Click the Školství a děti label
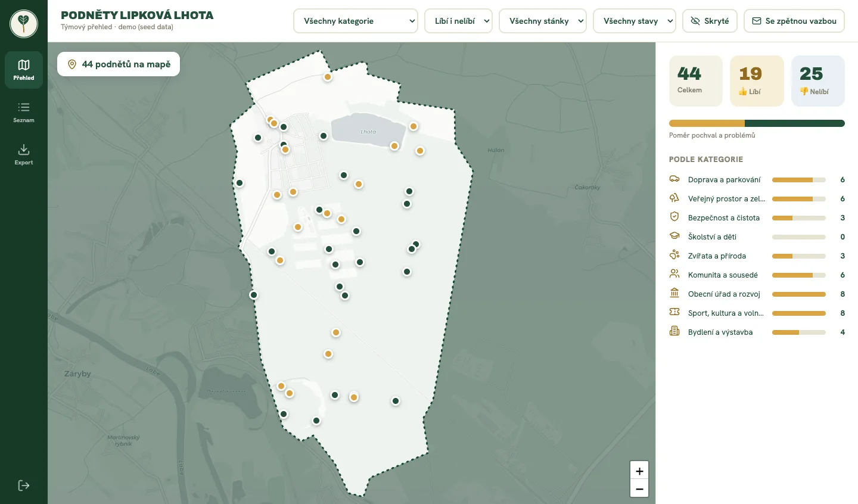 pos(712,237)
